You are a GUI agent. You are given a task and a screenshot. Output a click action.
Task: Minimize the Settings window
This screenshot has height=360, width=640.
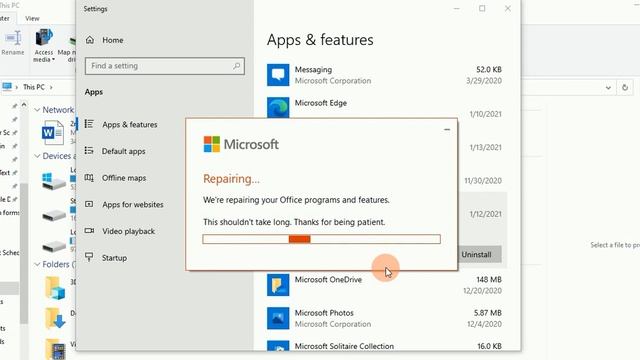pos(457,9)
